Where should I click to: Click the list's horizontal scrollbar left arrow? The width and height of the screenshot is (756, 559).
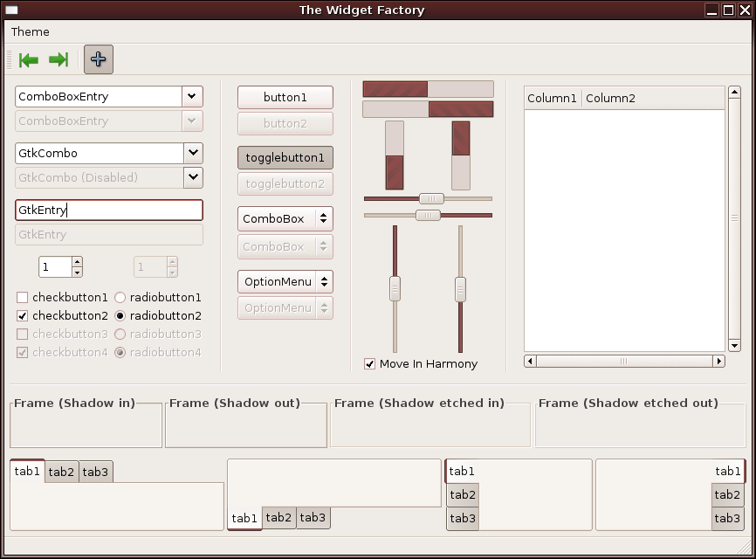coord(530,361)
